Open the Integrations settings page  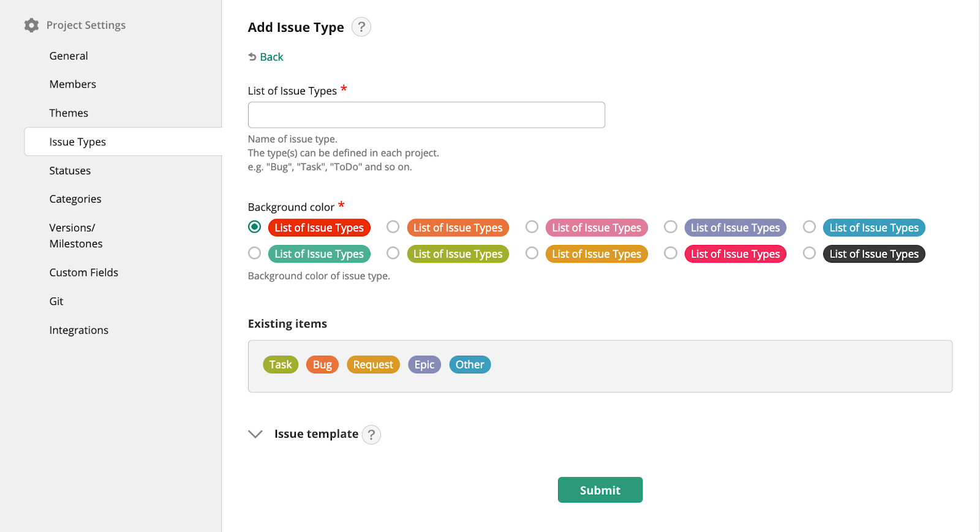79,330
